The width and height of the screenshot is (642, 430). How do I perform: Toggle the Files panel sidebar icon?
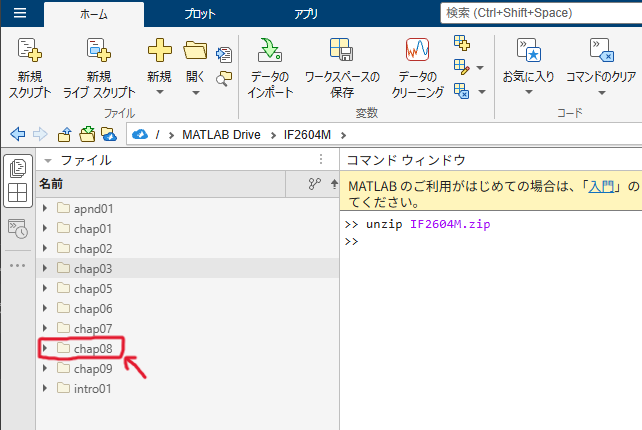click(18, 169)
